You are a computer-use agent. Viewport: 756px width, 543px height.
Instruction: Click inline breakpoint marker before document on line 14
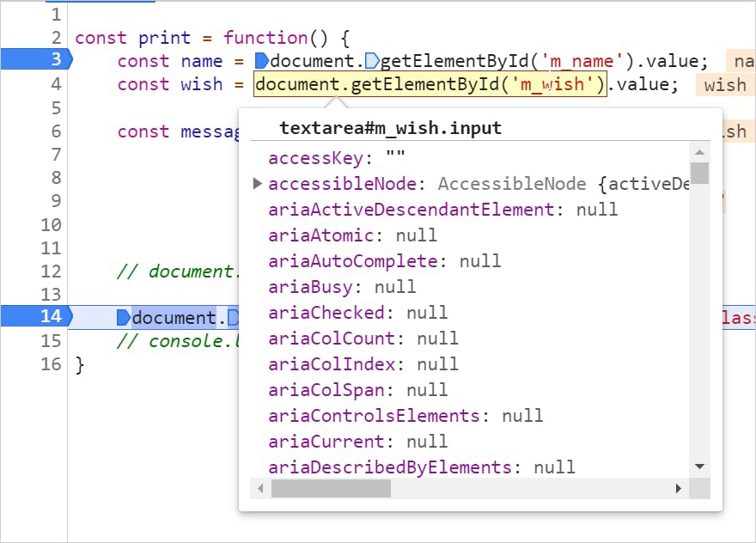pos(124,318)
